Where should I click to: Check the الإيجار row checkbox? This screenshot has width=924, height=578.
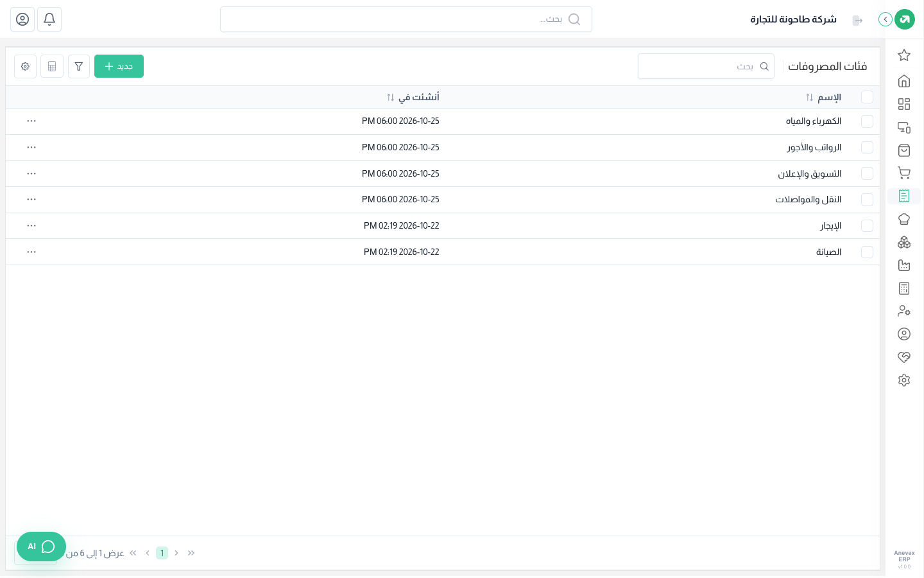click(x=868, y=226)
